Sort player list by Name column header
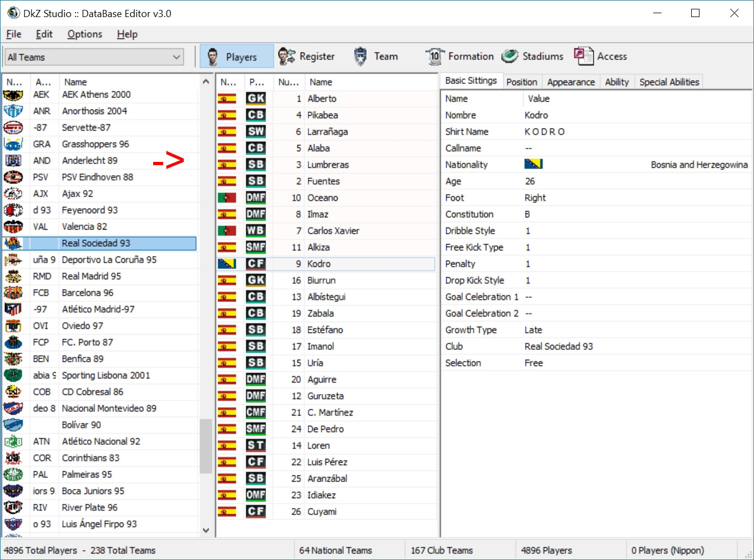 click(371, 82)
